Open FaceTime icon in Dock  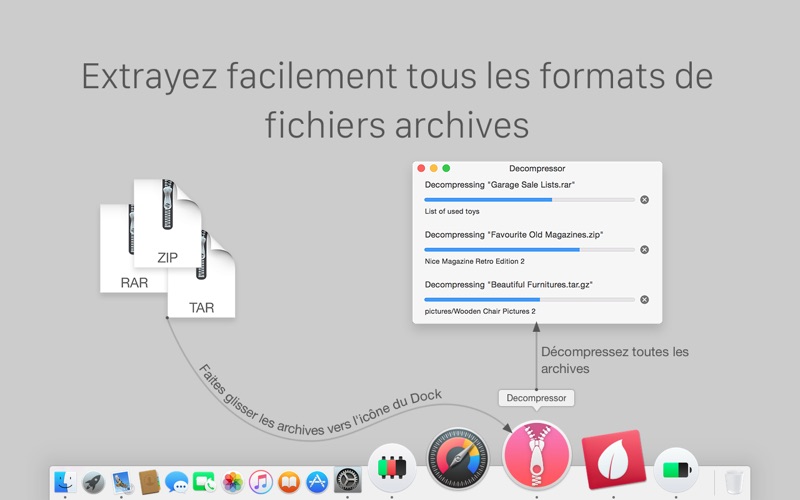pyautogui.click(x=204, y=482)
